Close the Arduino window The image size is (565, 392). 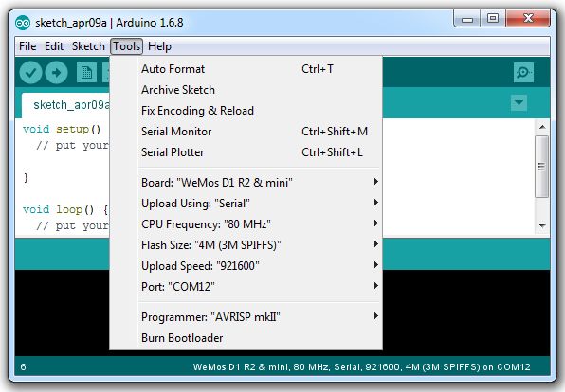pyautogui.click(x=528, y=18)
